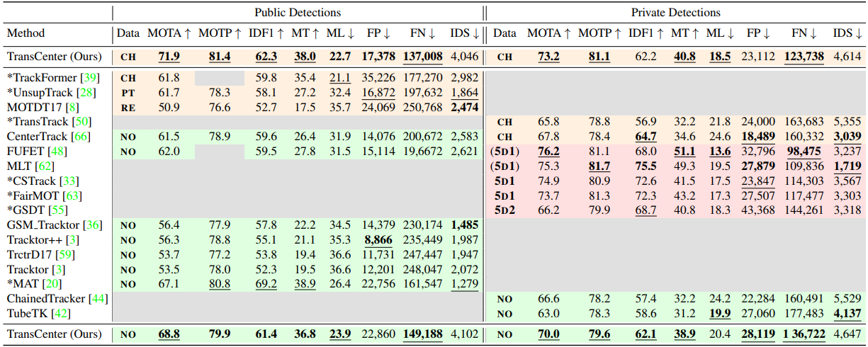The image size is (868, 347).
Task: Select the 'PT' data cell
Action: click(128, 92)
